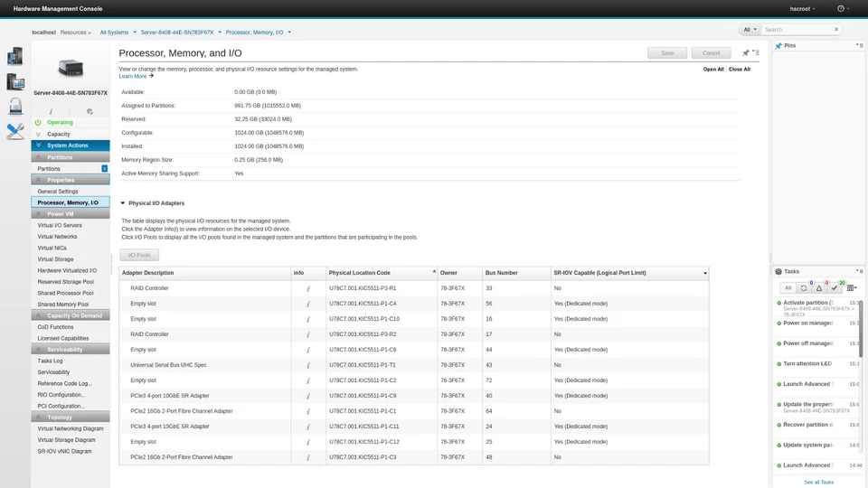
Task: Open info for PCIe3 adapter P1-C11 row
Action: [x=308, y=427]
